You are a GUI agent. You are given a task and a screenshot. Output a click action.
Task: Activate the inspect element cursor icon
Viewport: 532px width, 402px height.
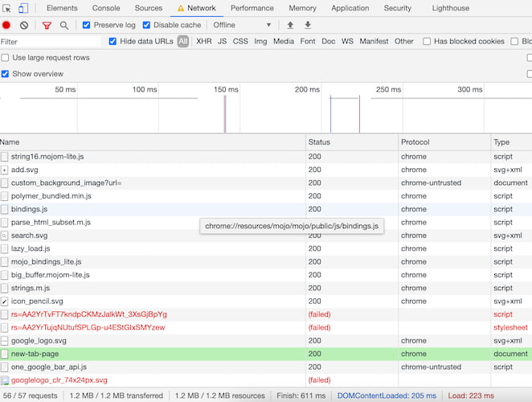(x=6, y=8)
